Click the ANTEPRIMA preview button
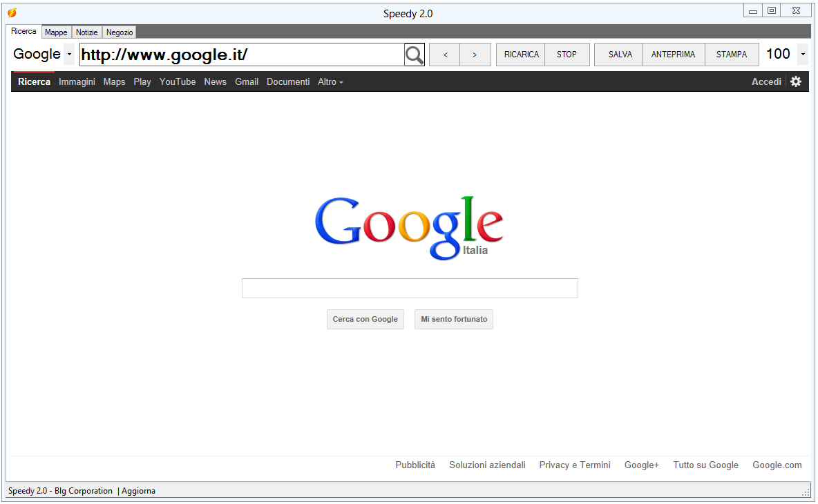 [x=673, y=55]
